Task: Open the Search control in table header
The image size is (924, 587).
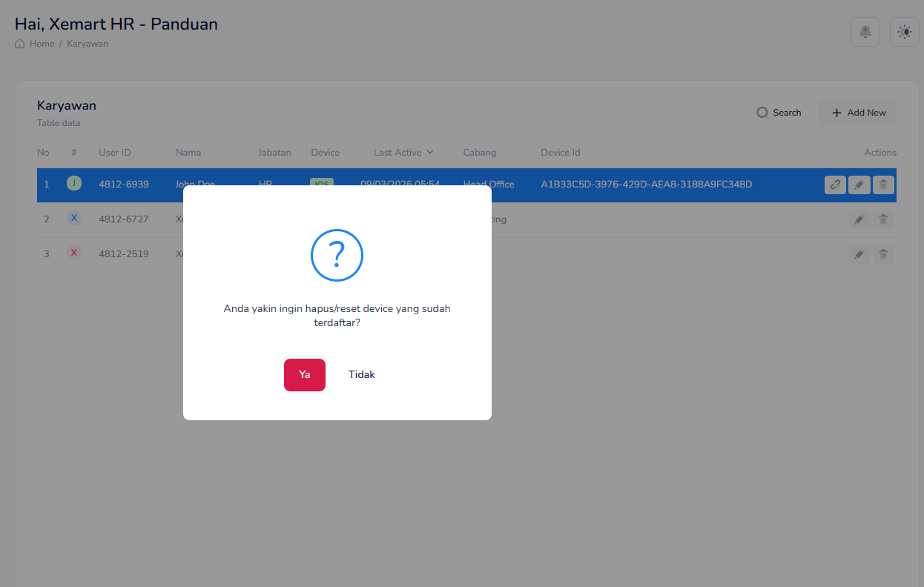Action: point(779,113)
